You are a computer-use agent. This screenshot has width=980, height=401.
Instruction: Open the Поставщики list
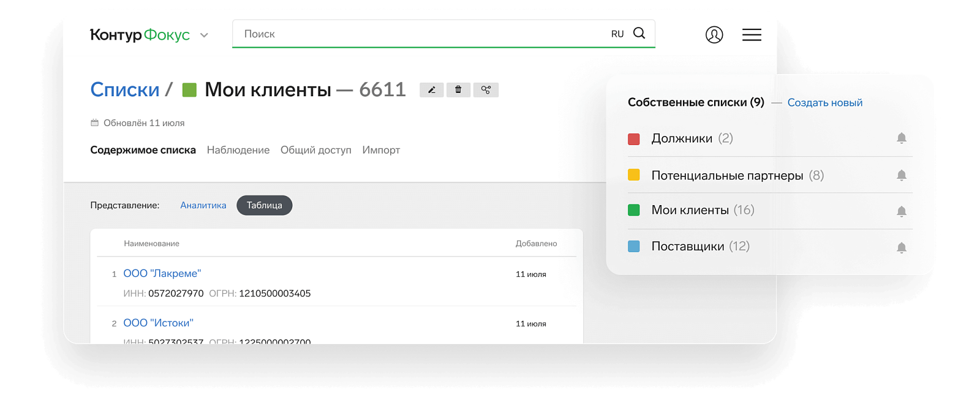click(x=688, y=246)
